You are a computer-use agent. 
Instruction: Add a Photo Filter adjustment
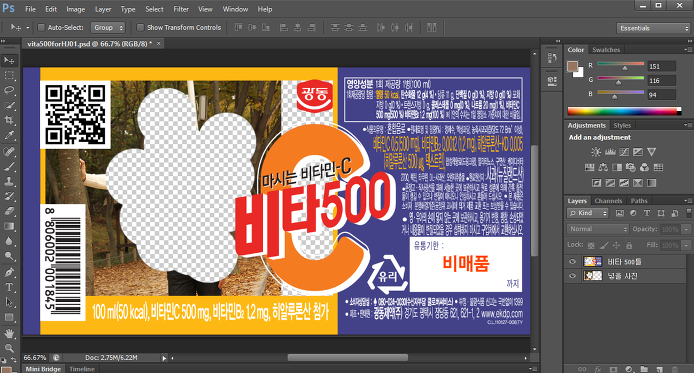tap(631, 167)
